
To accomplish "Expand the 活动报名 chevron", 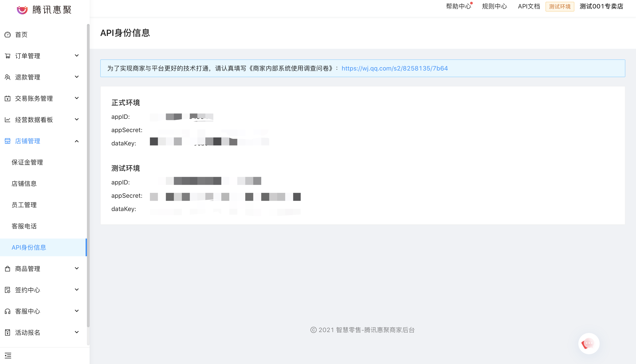I will pyautogui.click(x=77, y=332).
